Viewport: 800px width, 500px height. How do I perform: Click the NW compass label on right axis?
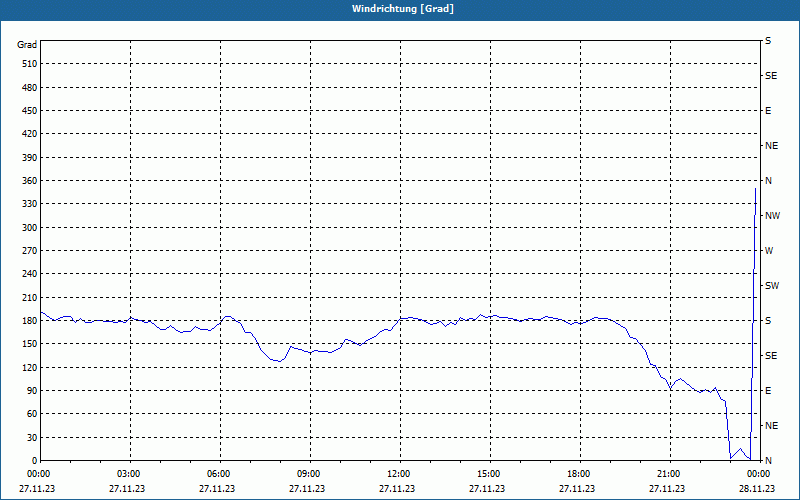[772, 216]
